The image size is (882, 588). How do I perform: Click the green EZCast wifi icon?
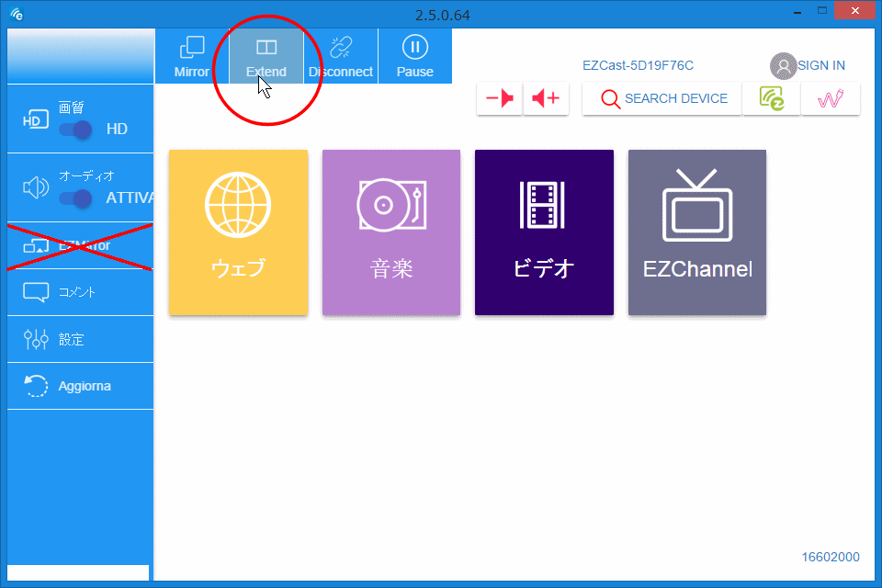point(771,99)
